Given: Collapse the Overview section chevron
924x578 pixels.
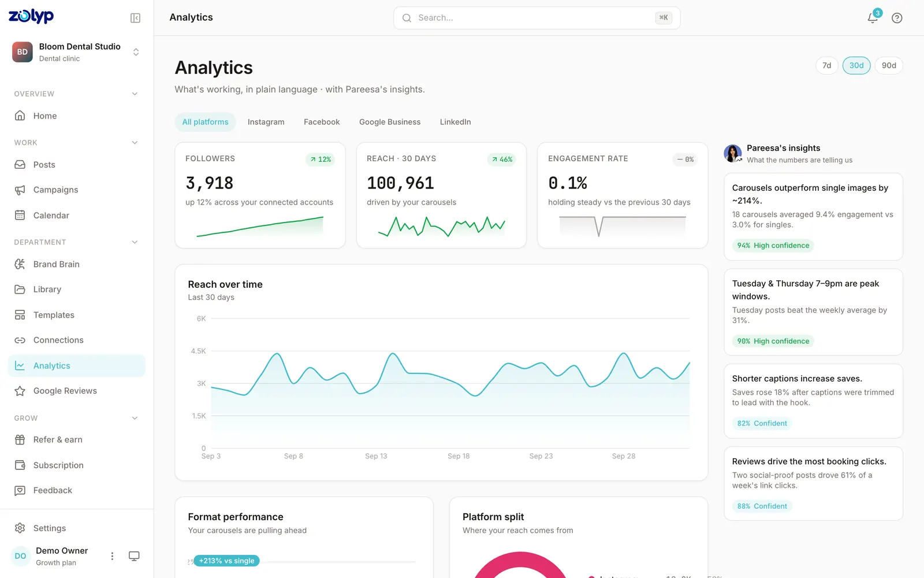Looking at the screenshot, I should click(135, 94).
